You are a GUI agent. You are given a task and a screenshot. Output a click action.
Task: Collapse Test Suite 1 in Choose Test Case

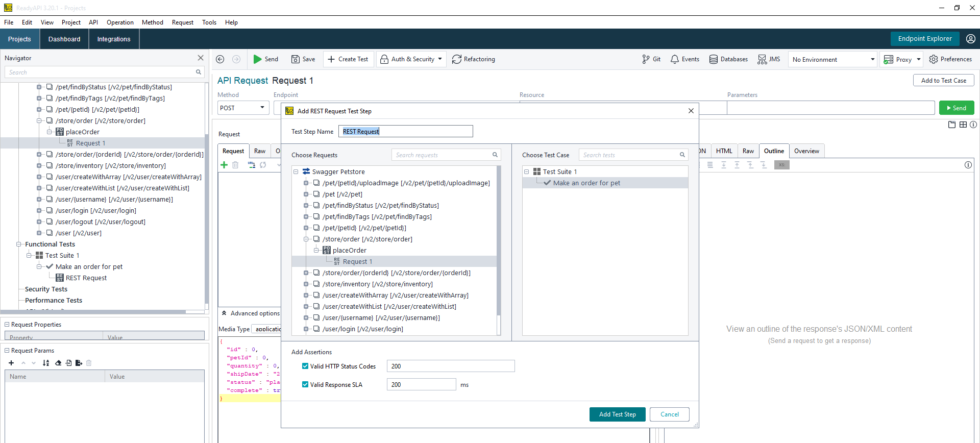[x=526, y=172]
